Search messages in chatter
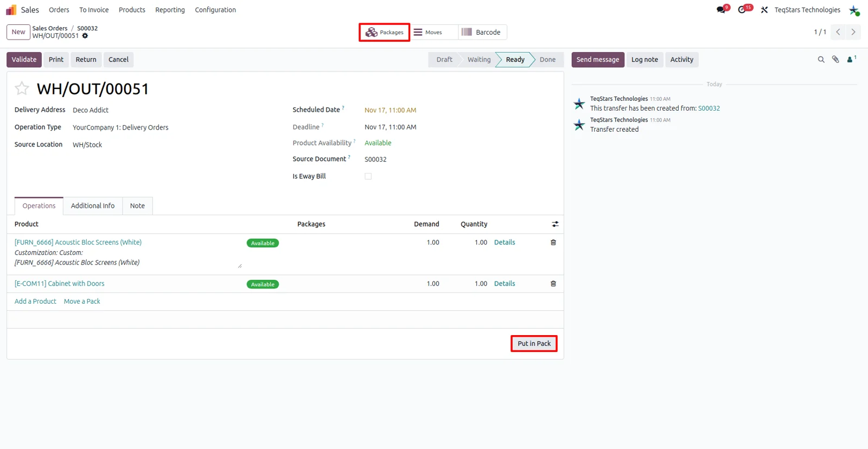The image size is (868, 449). [x=821, y=60]
